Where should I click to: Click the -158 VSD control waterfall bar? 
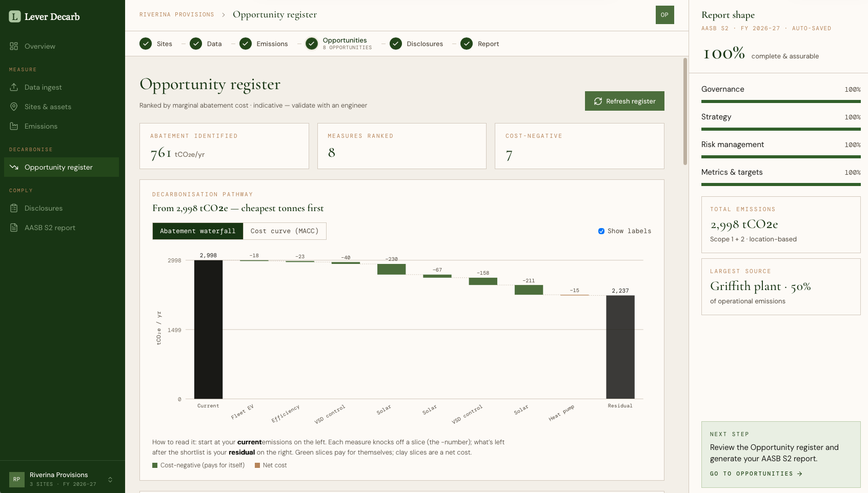[x=483, y=281]
